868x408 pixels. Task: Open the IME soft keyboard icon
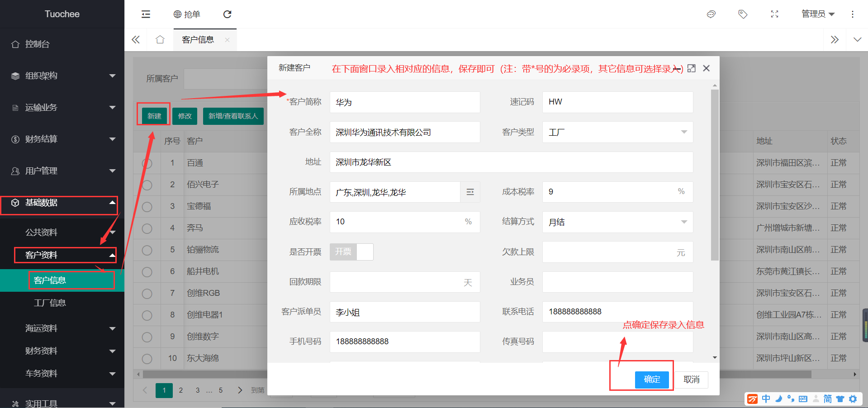(x=803, y=399)
